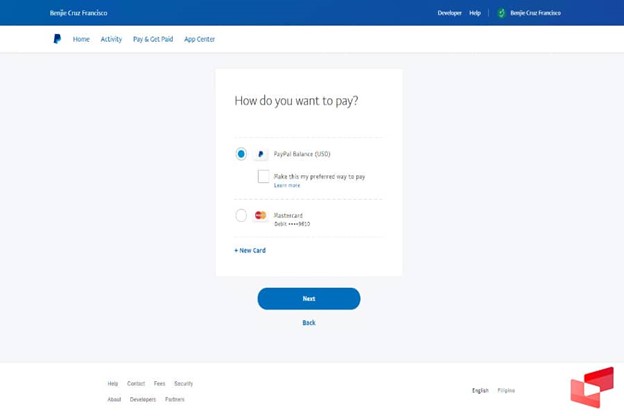624x416 pixels.
Task: Click the PayPal Balance icon
Action: 261,155
